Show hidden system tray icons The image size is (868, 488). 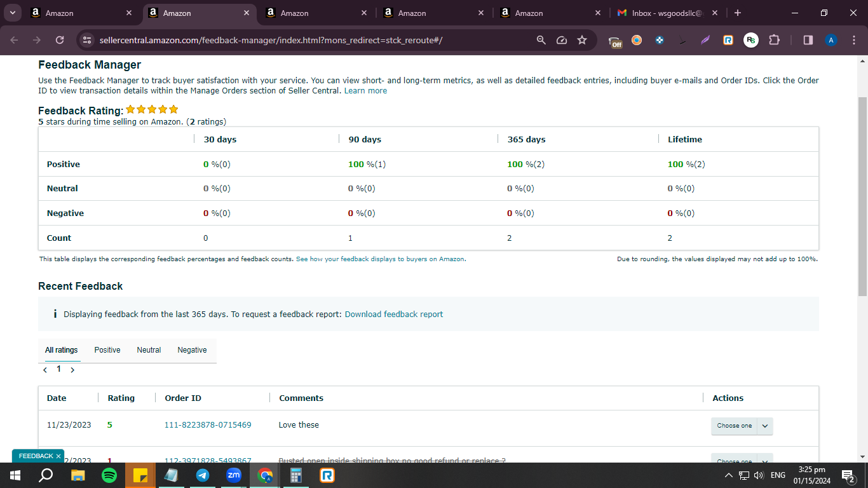pos(729,475)
